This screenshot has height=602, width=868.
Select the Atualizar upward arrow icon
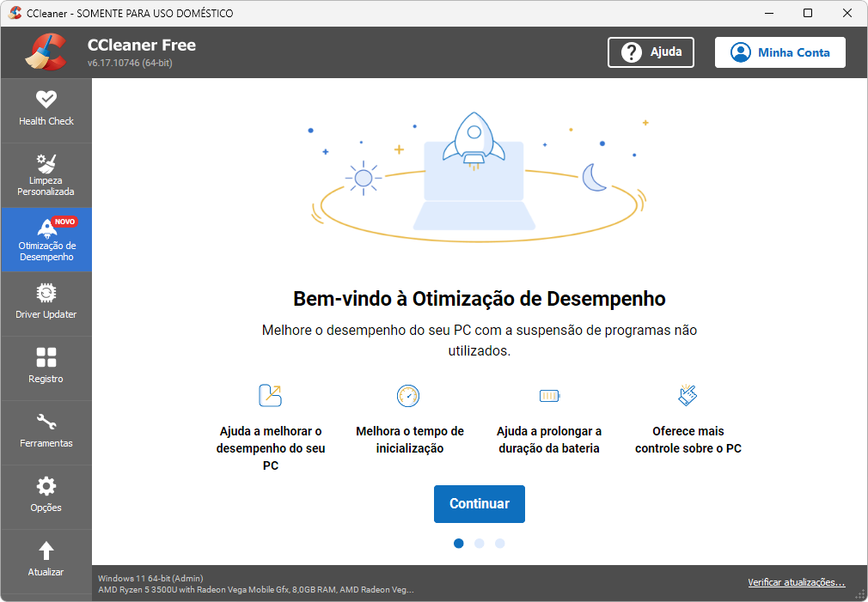pyautogui.click(x=46, y=550)
